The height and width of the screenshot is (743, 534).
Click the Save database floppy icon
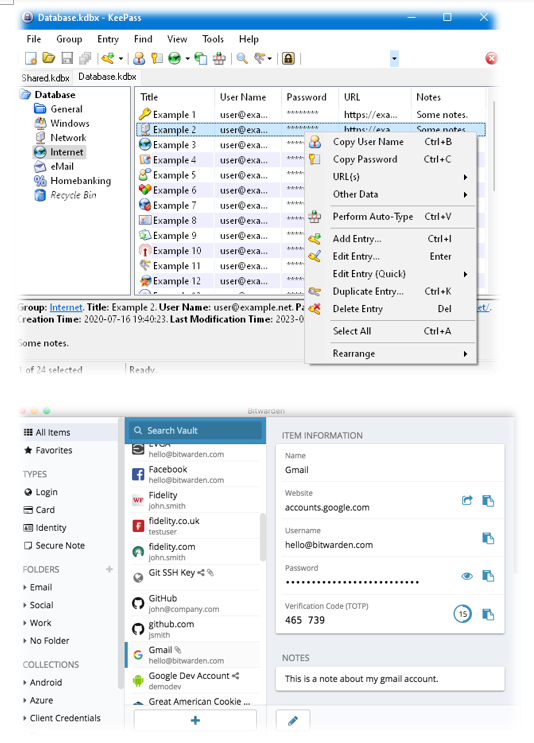(67, 58)
